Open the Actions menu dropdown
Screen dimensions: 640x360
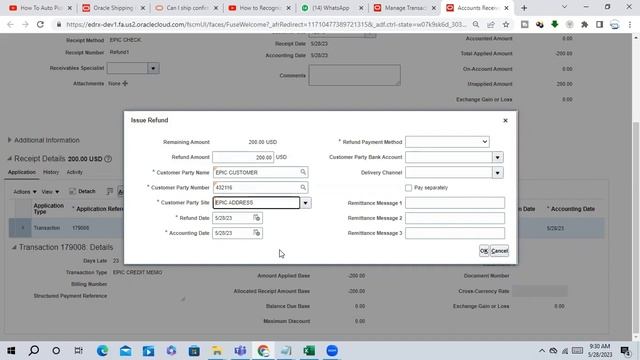[x=25, y=192]
